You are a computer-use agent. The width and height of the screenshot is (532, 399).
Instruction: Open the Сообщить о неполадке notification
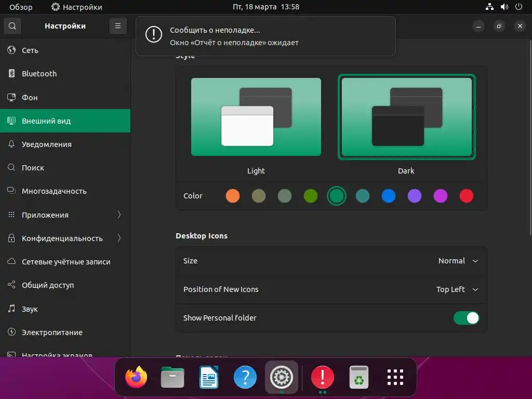[265, 36]
